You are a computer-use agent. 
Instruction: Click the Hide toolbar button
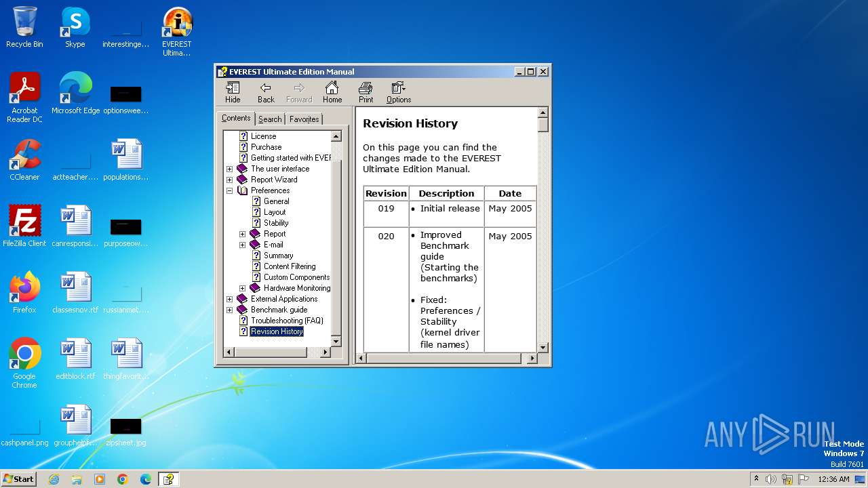[x=233, y=93]
